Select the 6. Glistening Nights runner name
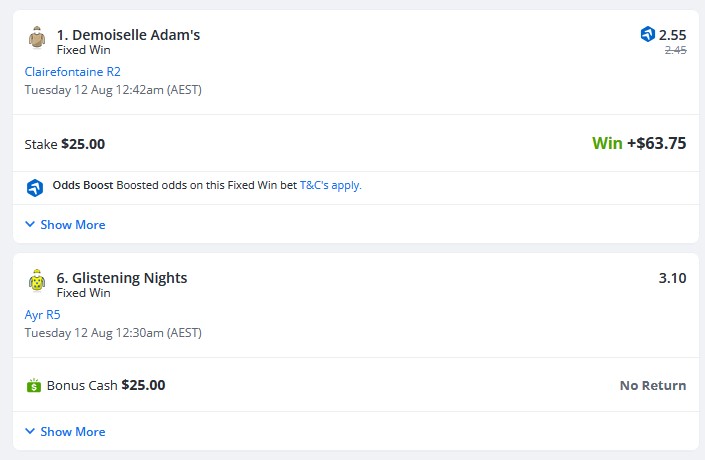705x460 pixels. tap(122, 278)
